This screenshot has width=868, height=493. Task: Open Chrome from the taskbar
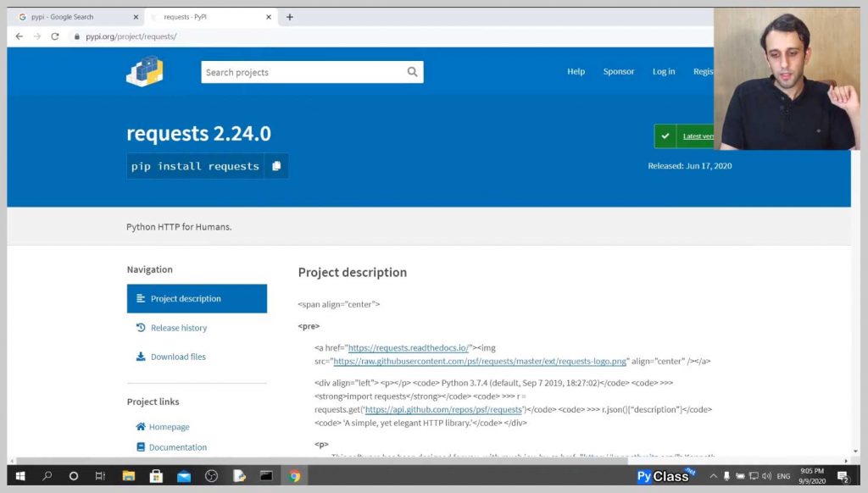pyautogui.click(x=294, y=476)
